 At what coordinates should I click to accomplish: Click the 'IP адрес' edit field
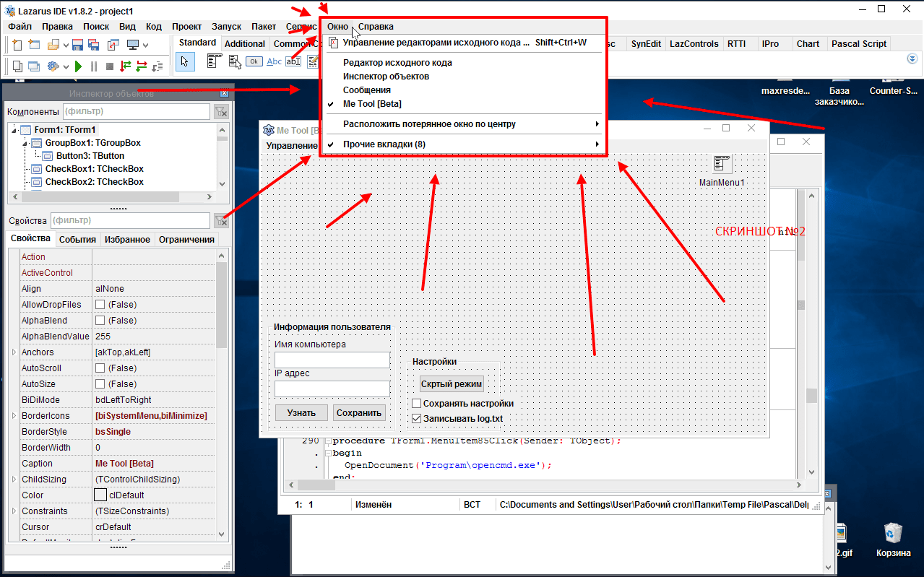click(x=332, y=389)
